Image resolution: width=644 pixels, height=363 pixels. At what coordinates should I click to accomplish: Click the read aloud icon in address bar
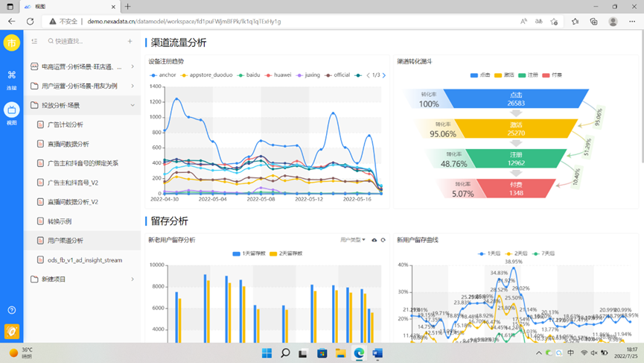pyautogui.click(x=523, y=22)
